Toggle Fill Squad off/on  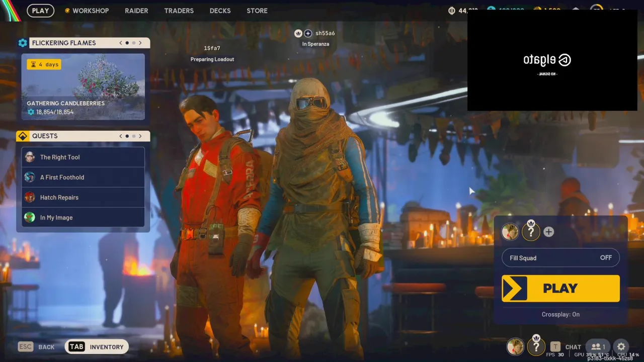(561, 258)
